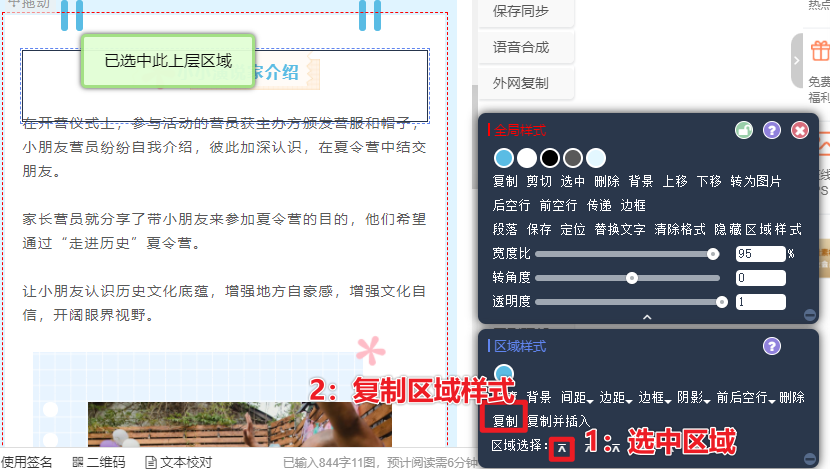
Task: Open help for the 全局样式 panel
Action: click(x=772, y=130)
